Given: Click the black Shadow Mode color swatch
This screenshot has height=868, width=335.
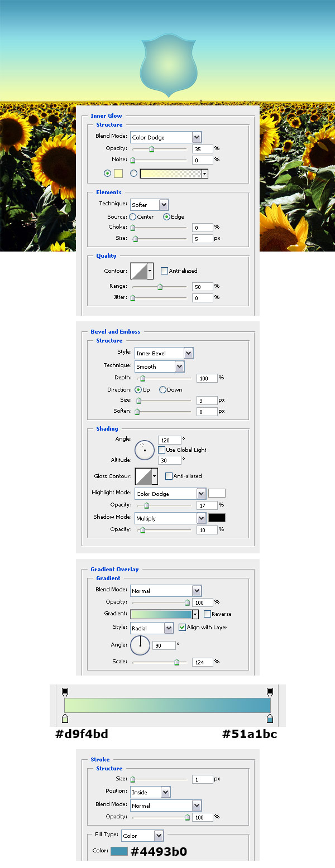Looking at the screenshot, I should (x=217, y=518).
